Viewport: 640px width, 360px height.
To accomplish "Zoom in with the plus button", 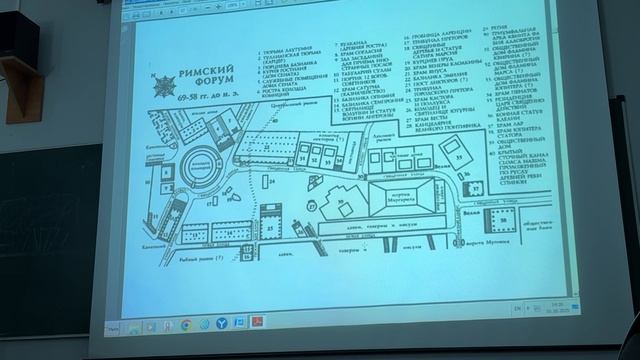I will (x=218, y=7).
